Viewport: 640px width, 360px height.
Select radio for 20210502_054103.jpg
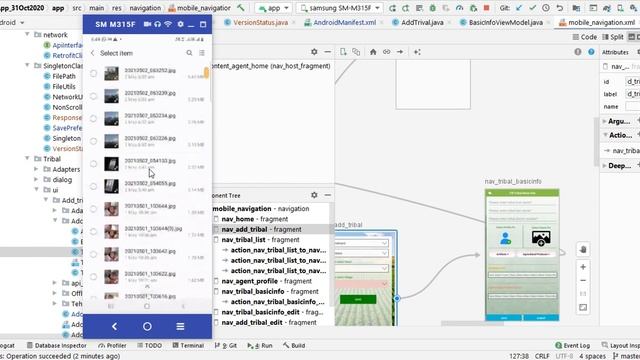[93, 164]
